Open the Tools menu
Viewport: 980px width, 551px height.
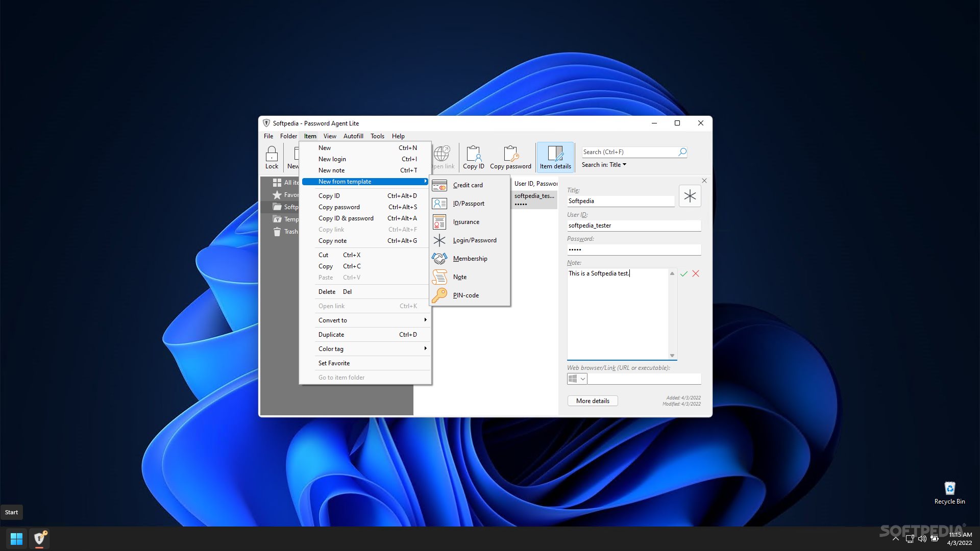pos(377,136)
